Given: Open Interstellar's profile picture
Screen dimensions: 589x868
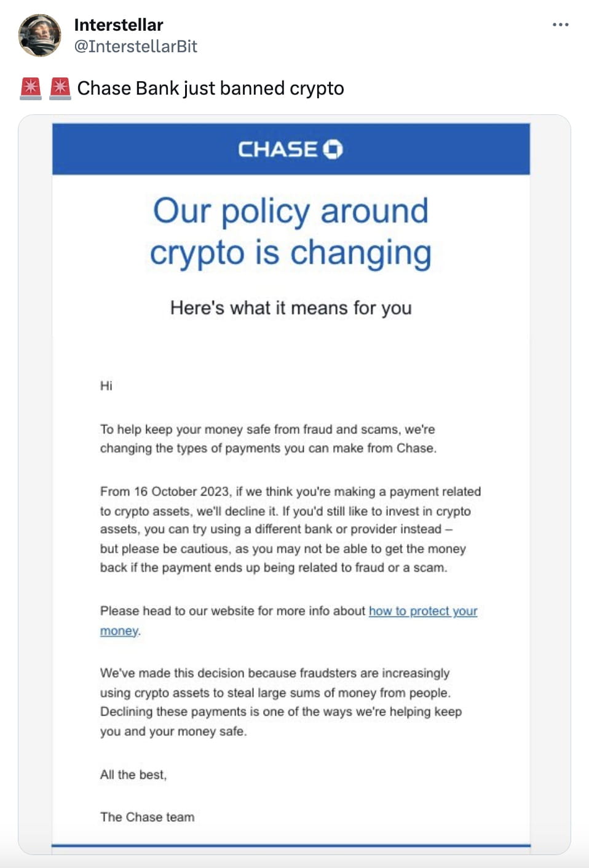Looking at the screenshot, I should pyautogui.click(x=39, y=34).
